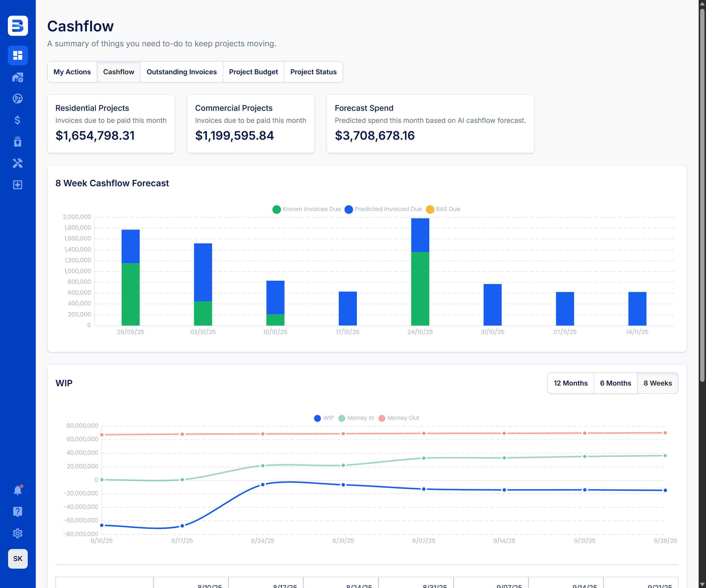The width and height of the screenshot is (706, 588).
Task: Click the green Money In legend swatch
Action: [x=342, y=418]
